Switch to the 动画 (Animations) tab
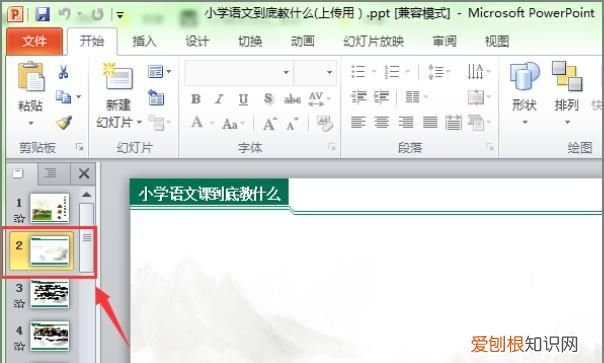The height and width of the screenshot is (363, 604). [302, 41]
